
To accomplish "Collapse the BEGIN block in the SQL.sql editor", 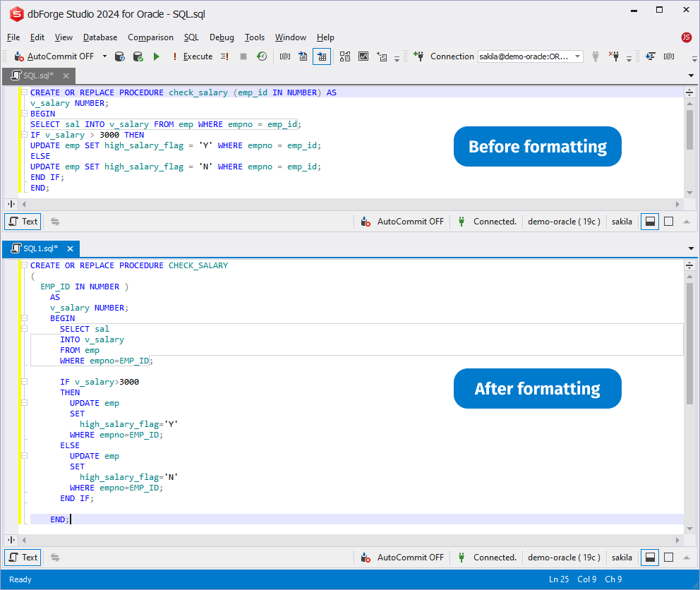I will [x=25, y=114].
